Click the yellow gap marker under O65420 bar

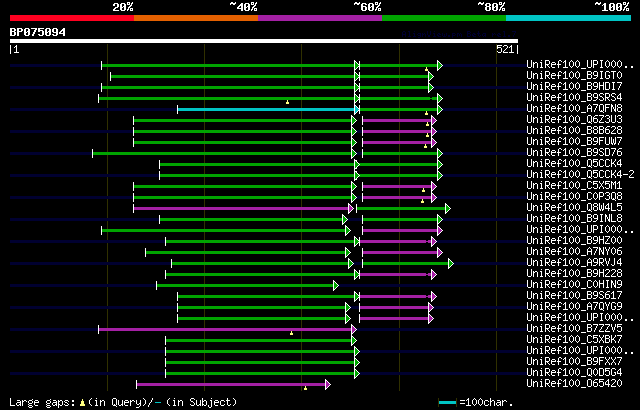305,388
